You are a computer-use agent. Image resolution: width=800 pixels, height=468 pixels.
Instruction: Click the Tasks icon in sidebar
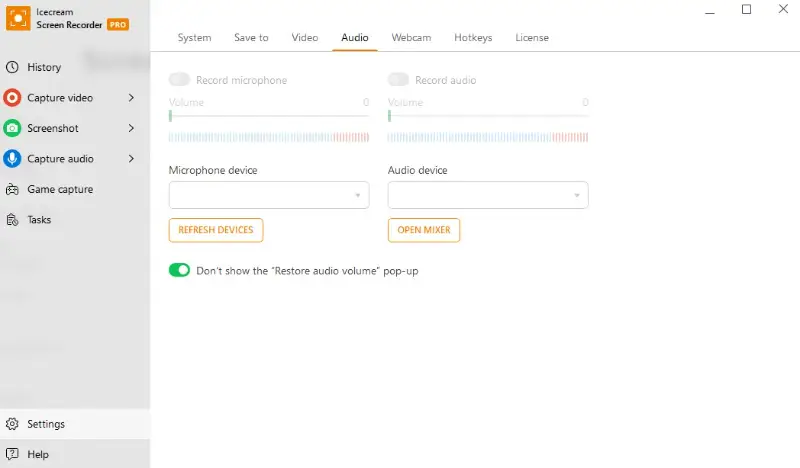pyautogui.click(x=12, y=220)
